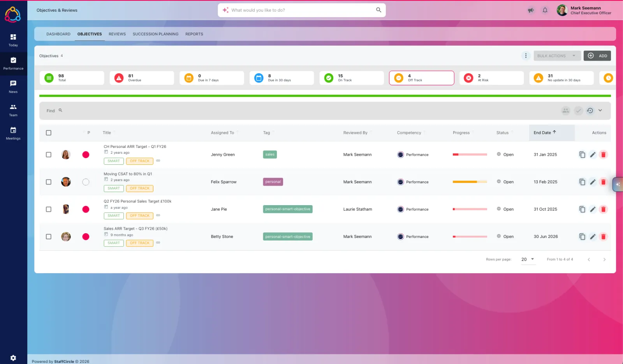Click the Add objective button
Image resolution: width=623 pixels, height=364 pixels.
[597, 56]
